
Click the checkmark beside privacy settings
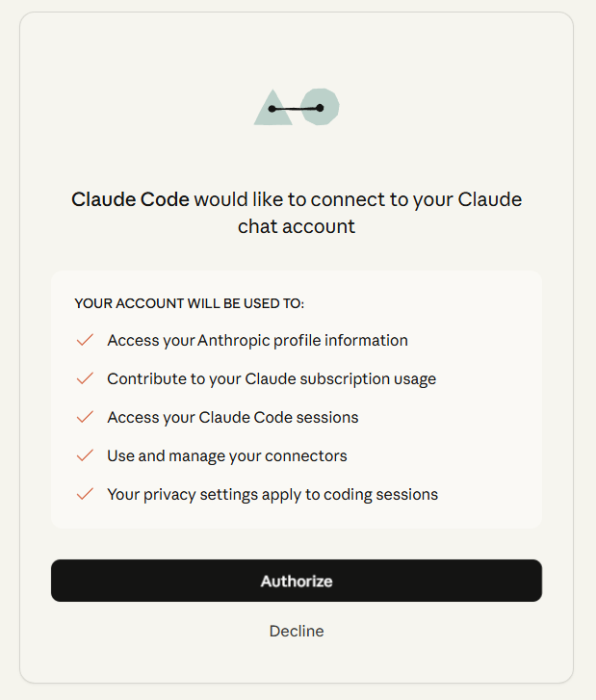click(x=85, y=494)
